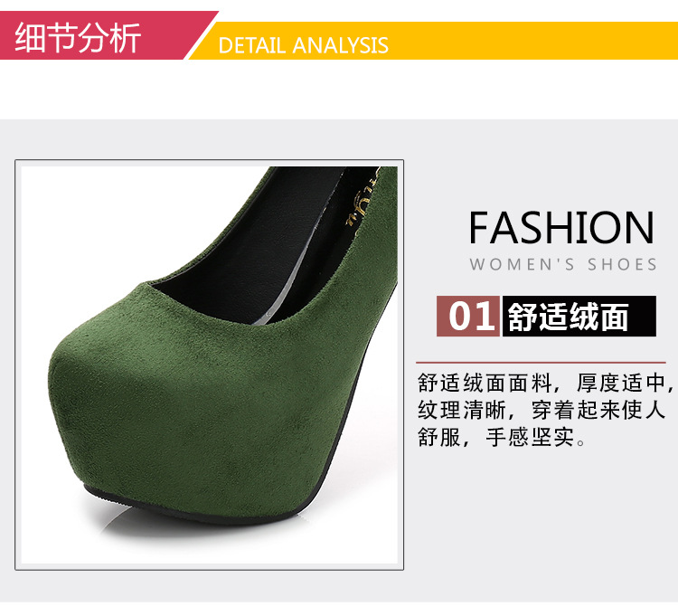Click the text line 纹理清晰，穿着起来使人
The image size is (678, 616).
coord(541,410)
